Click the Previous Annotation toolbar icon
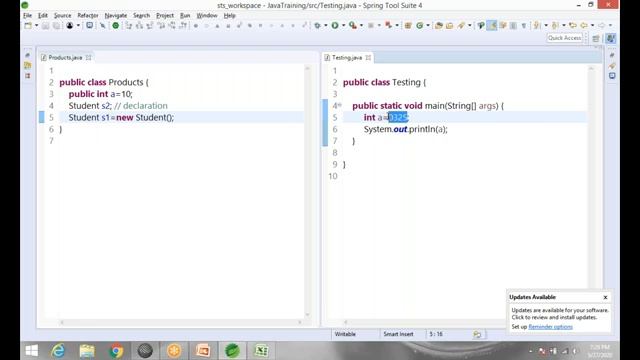The width and height of the screenshot is (640, 360). tap(555, 25)
